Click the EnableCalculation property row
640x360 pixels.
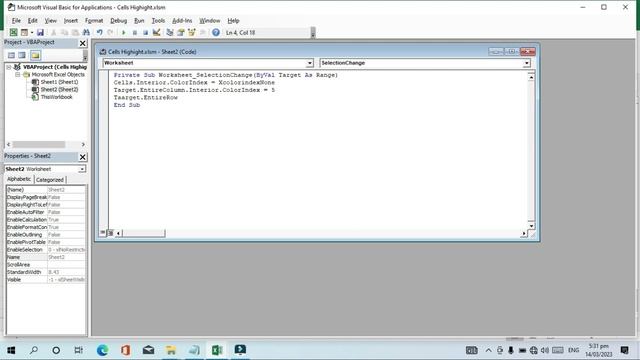coord(46,220)
